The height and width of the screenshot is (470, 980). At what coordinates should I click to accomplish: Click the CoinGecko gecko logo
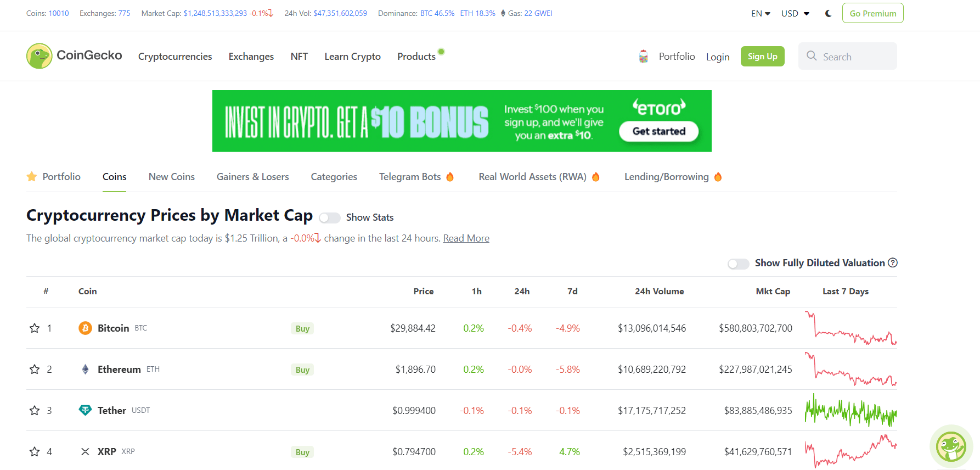pos(40,56)
